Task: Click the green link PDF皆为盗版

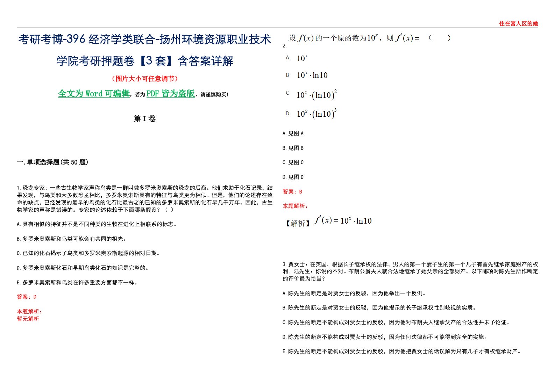Action: (x=170, y=93)
